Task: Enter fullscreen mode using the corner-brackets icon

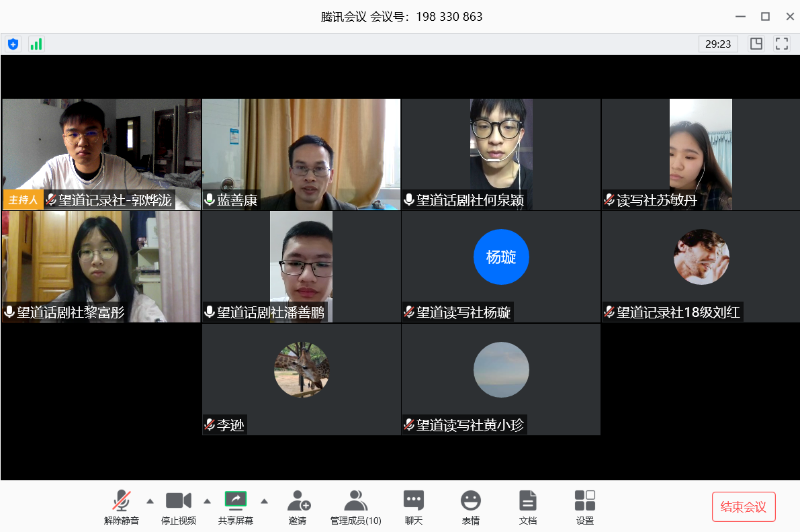Action: point(782,44)
